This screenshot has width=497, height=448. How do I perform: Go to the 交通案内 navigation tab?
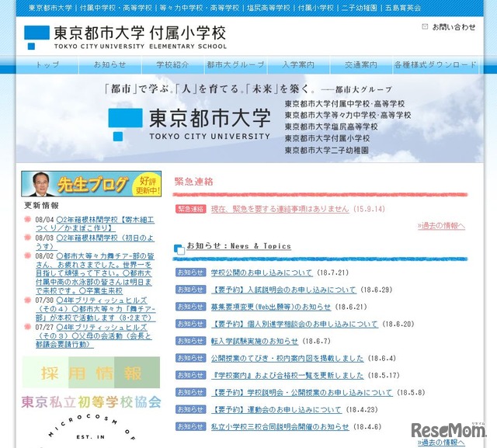(360, 64)
